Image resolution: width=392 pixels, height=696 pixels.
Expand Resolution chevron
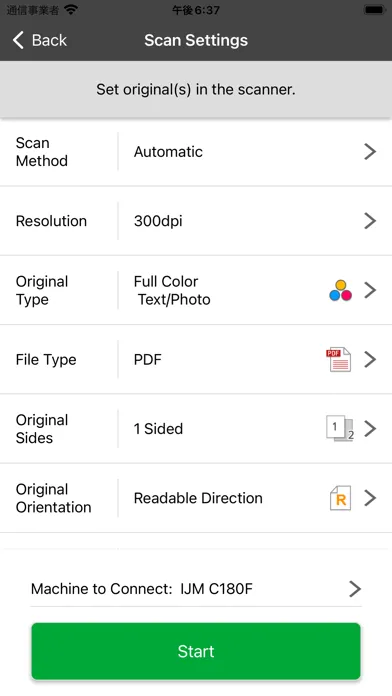[370, 221]
